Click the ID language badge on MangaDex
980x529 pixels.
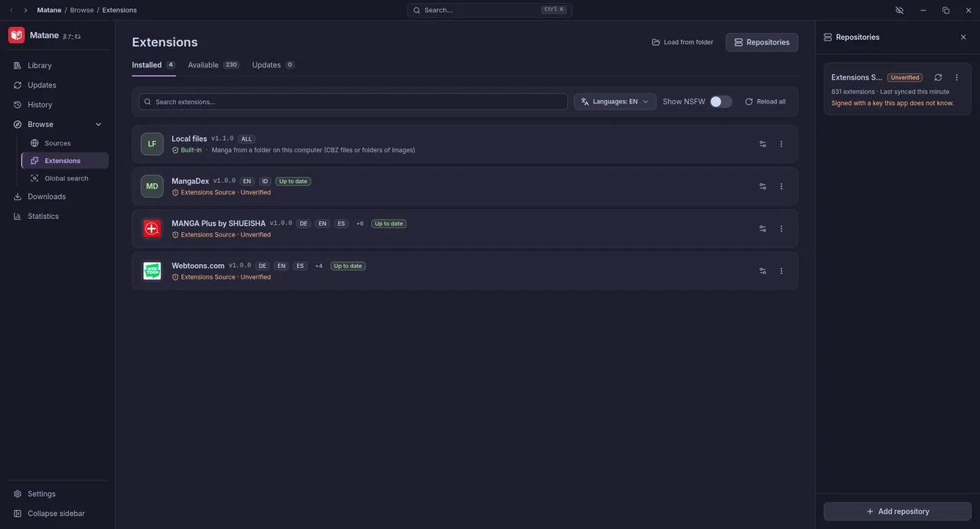click(x=265, y=181)
